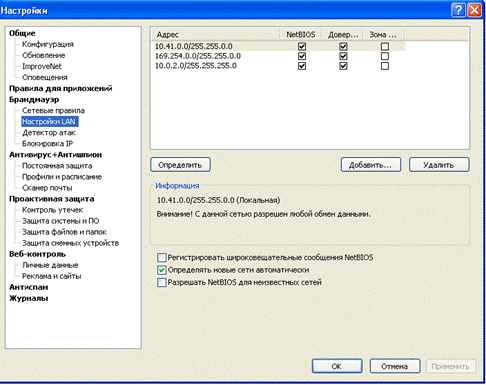Click the Зона … column header
The image size is (486, 385).
[x=384, y=35]
